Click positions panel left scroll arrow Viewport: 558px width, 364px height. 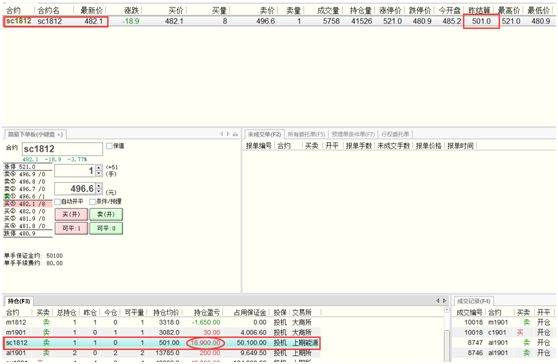(438, 301)
